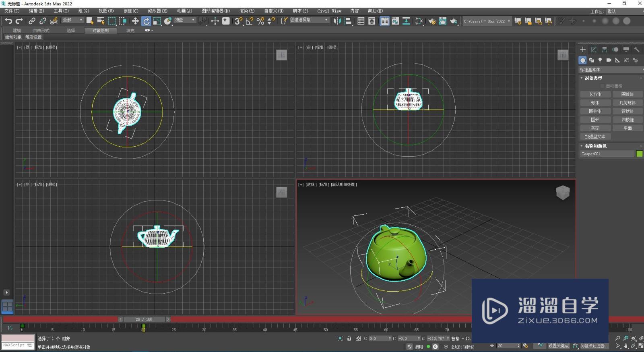Screen dimensions: 644x352
Task: Switch to the 对象绘制 ribbon tab
Action: pos(100,31)
